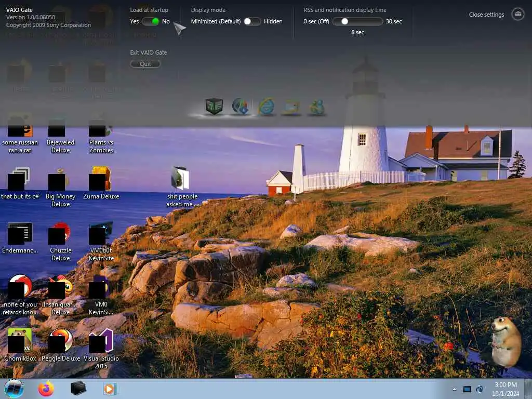Open the Messenger people icon in the dock
The width and height of the screenshot is (532, 399).
point(316,107)
